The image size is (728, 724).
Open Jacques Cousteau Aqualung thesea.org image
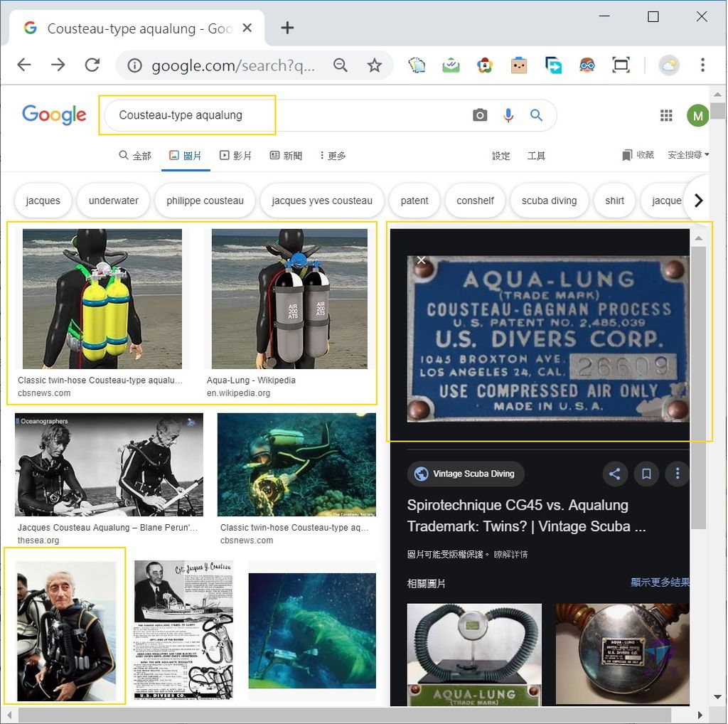109,464
